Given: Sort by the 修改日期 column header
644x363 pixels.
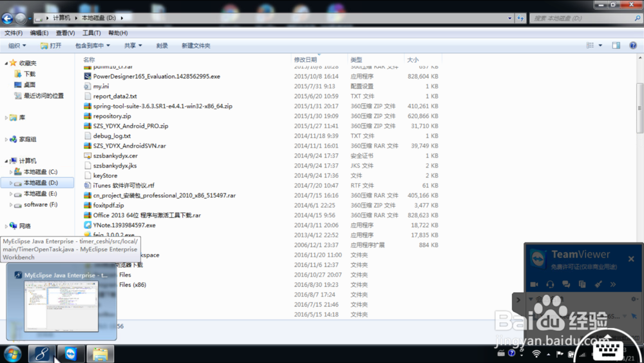Looking at the screenshot, I should coord(305,59).
